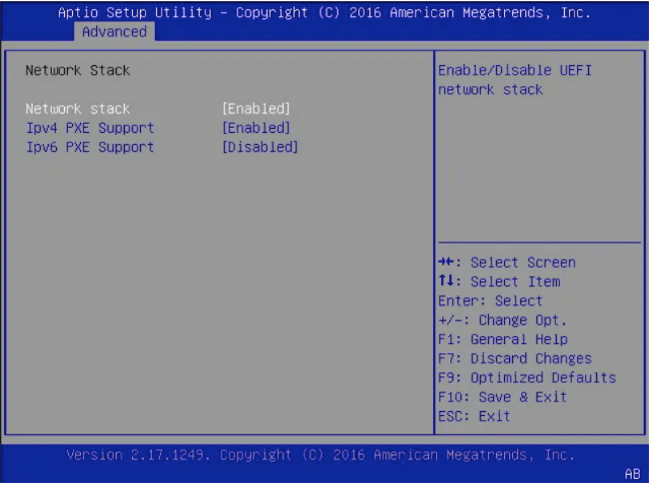649x483 pixels.
Task: Open the Advanced tab
Action: coord(114,32)
